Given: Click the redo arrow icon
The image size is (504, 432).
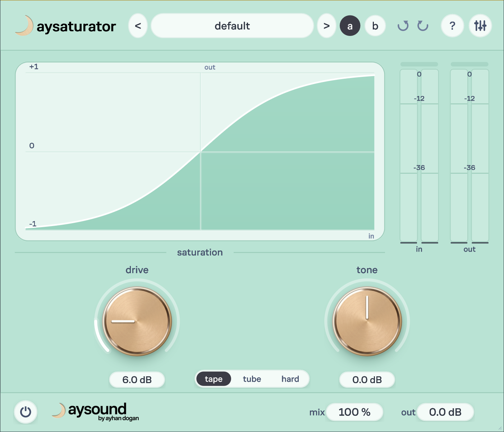Looking at the screenshot, I should [423, 26].
